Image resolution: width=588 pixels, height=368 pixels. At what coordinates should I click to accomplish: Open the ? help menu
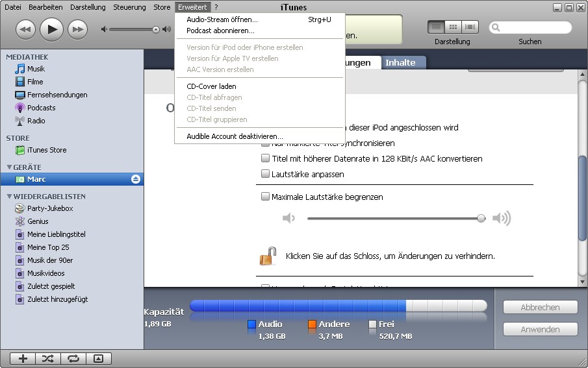[x=216, y=7]
